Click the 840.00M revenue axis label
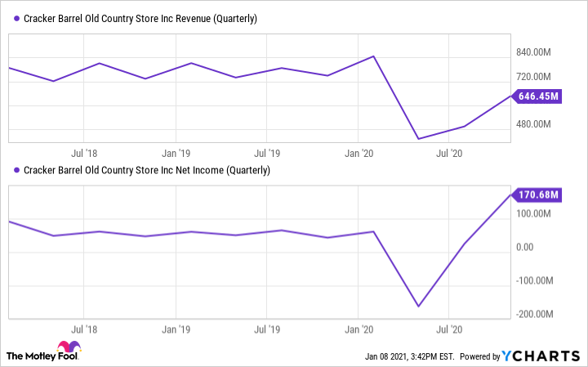The width and height of the screenshot is (588, 367). tap(534, 53)
